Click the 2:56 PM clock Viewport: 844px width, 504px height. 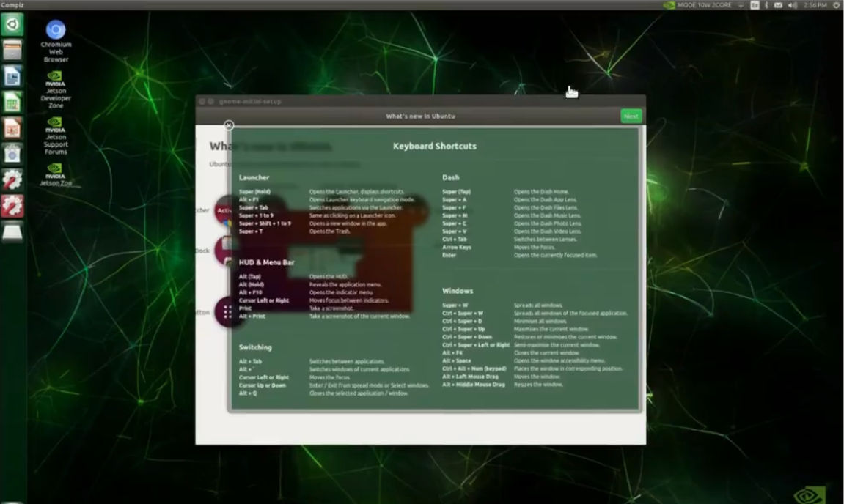[815, 5]
